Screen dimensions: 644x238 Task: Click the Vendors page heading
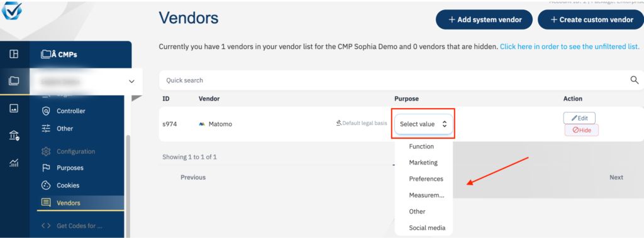click(x=189, y=18)
